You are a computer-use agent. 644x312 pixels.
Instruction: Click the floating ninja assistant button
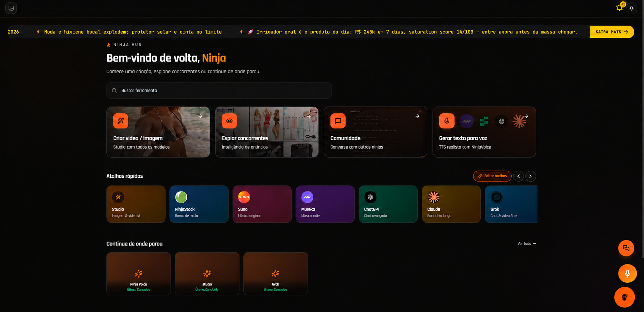pyautogui.click(x=624, y=297)
